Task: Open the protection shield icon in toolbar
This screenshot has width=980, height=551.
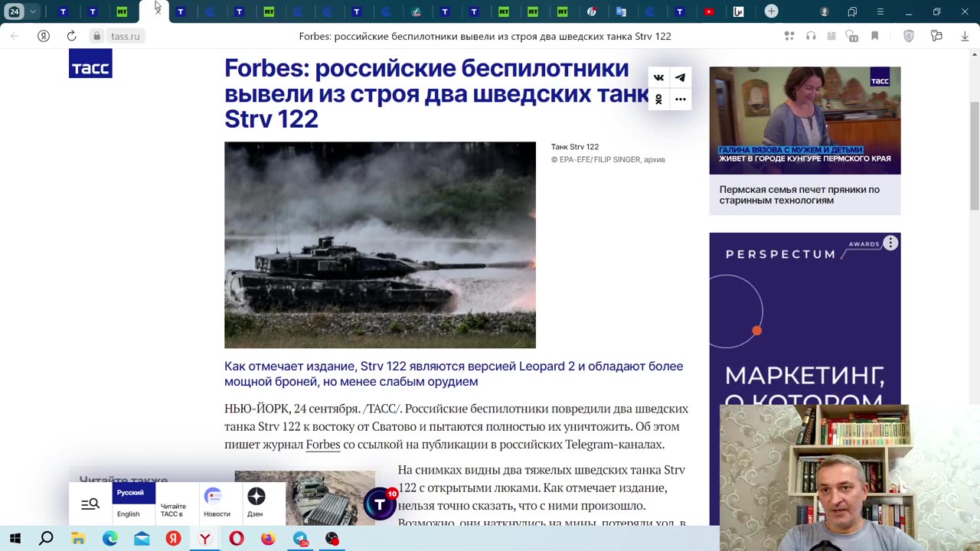Action: pyautogui.click(x=909, y=36)
